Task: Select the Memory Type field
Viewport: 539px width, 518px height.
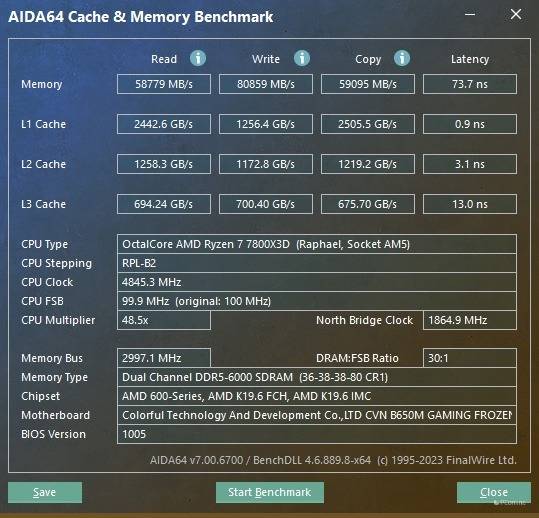Action: [317, 377]
